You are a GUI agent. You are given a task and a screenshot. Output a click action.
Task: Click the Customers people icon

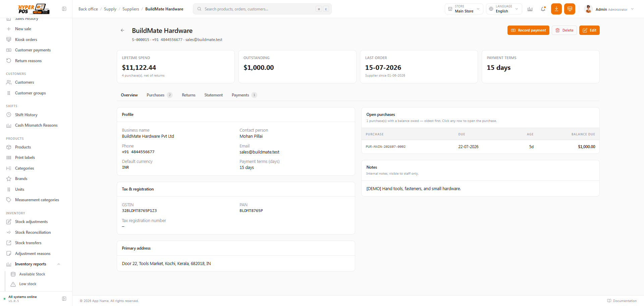pyautogui.click(x=9, y=82)
